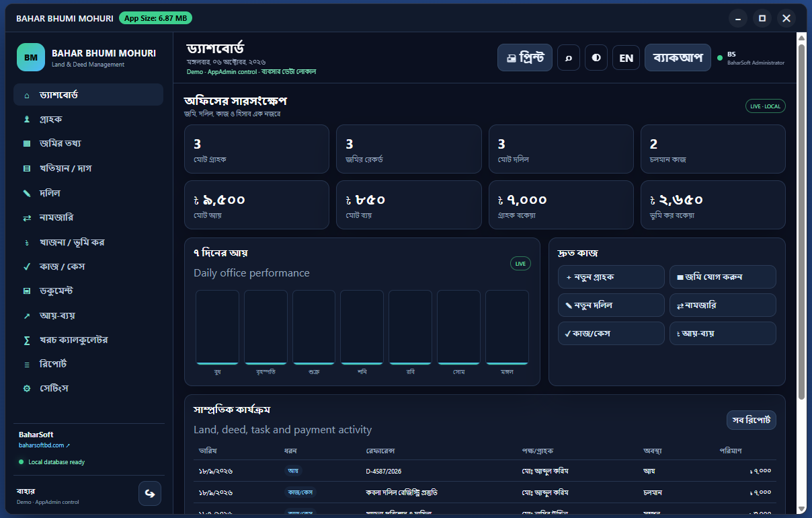Open গ্রাহক section in sidebar
This screenshot has width=812, height=518.
pyautogui.click(x=88, y=119)
